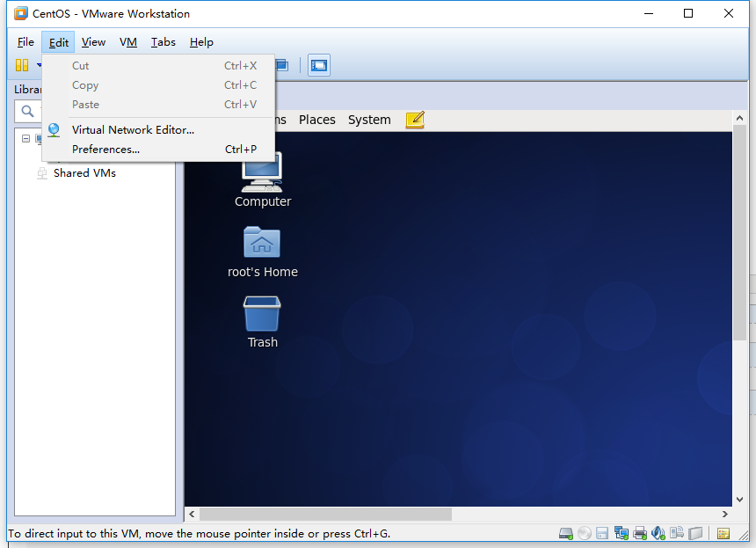Toggle the full screen console view icon
This screenshot has height=548, width=756.
point(319,65)
